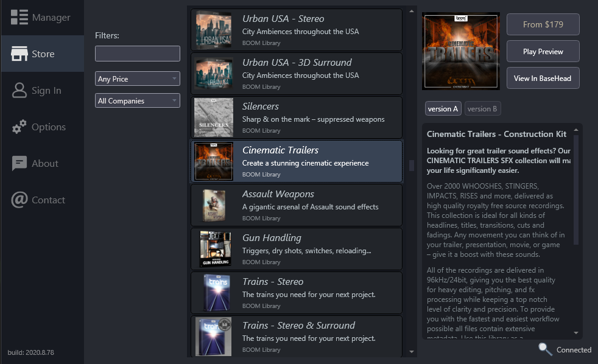Click 'Create a stunning cinematic experience' subtitle

[x=306, y=163]
